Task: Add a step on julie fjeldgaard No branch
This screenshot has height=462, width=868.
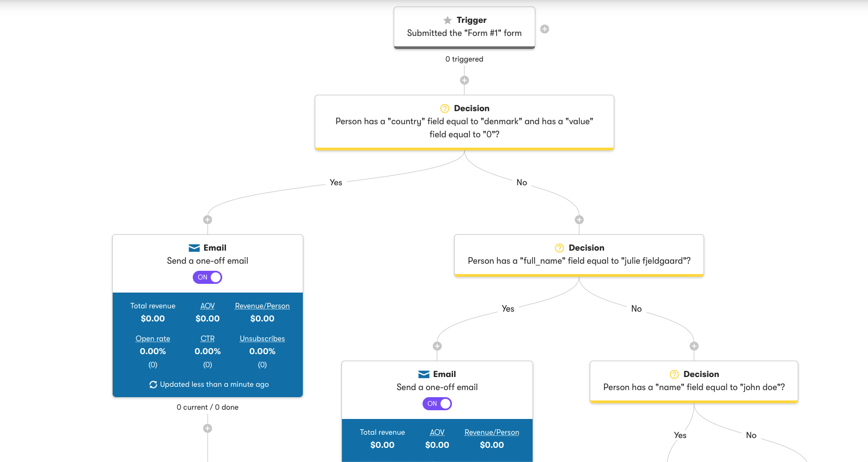Action: pos(694,346)
